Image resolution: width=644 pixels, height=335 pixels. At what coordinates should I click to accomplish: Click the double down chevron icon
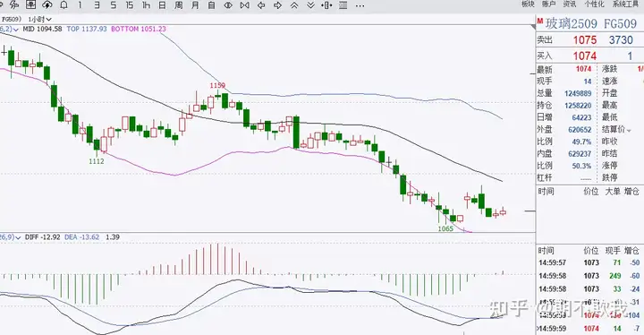[x=310, y=5]
